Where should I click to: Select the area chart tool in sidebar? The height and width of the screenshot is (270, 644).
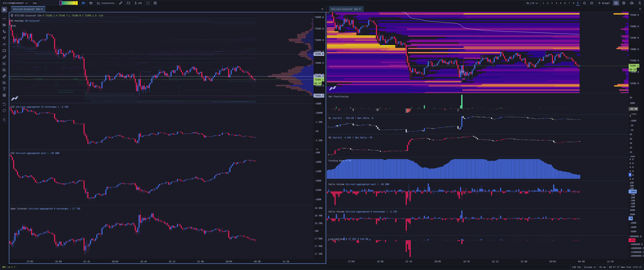[x=4, y=82]
